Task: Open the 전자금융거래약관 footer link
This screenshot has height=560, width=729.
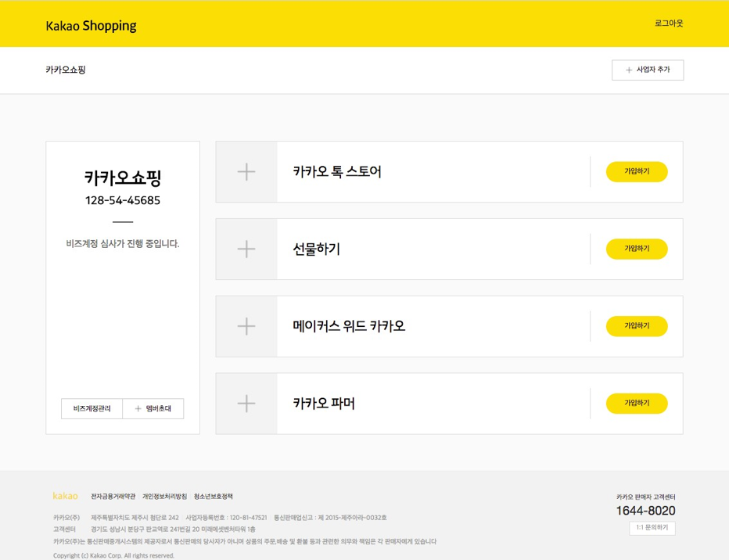Action: point(113,497)
